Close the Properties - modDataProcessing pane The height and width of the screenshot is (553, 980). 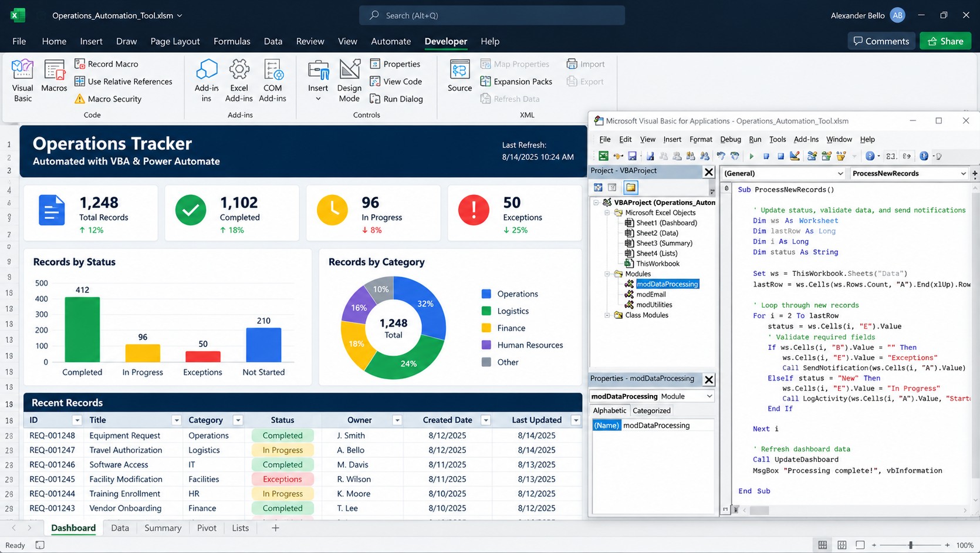pos(709,379)
